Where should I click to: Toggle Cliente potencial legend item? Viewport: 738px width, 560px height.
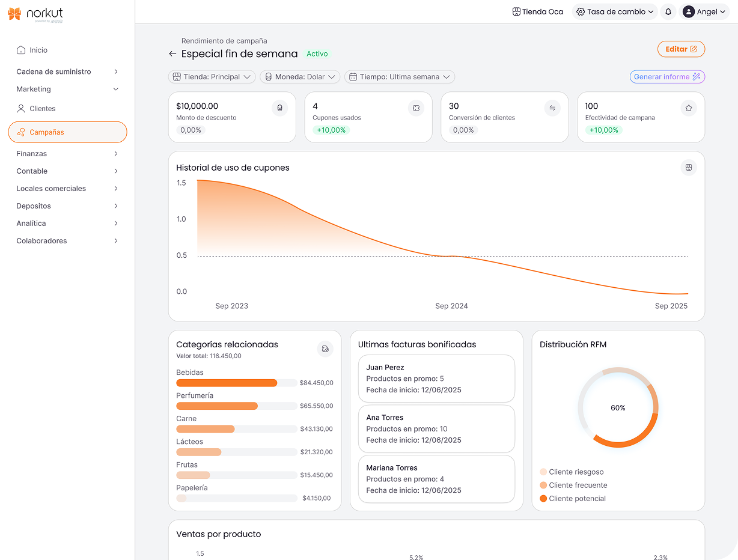(573, 499)
